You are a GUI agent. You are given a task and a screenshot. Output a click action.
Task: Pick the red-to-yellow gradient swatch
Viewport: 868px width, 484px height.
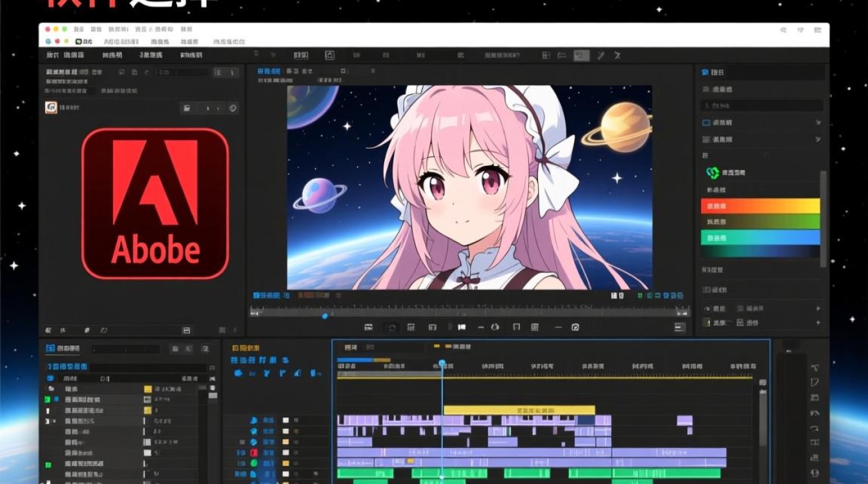coord(760,206)
